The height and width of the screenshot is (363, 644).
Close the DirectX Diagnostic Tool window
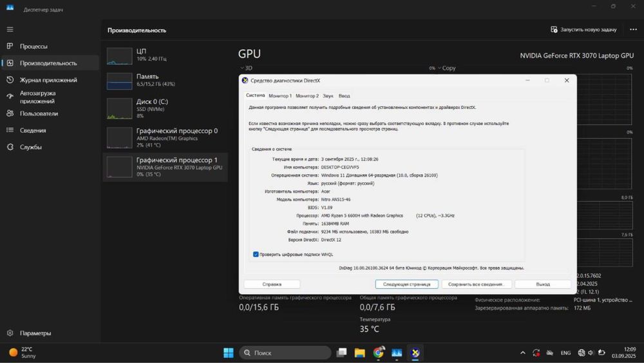click(x=567, y=81)
